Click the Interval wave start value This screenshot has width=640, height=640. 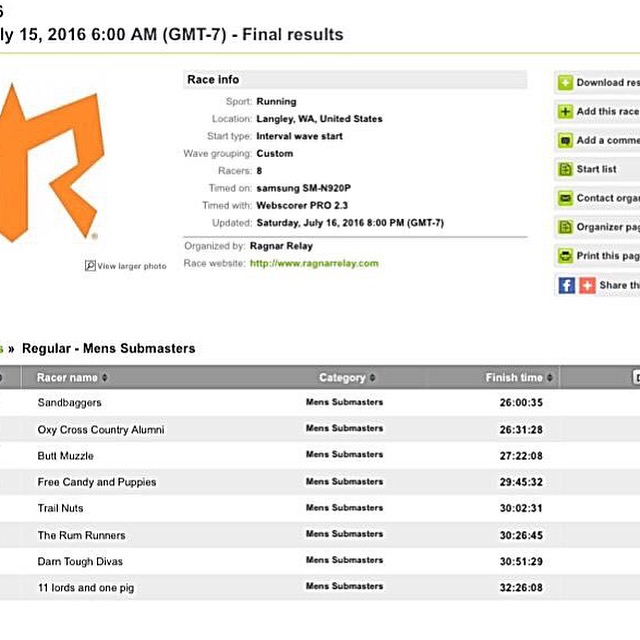299,136
